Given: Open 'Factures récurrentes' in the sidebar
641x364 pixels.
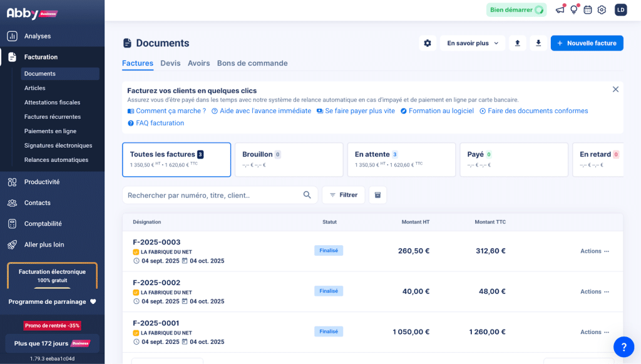Looking at the screenshot, I should pyautogui.click(x=53, y=117).
